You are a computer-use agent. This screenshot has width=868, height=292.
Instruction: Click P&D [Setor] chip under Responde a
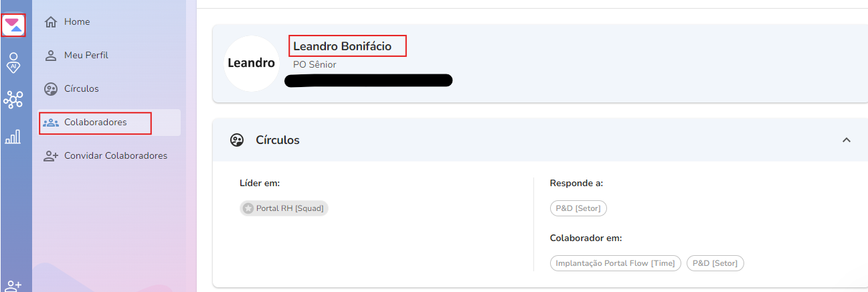(578, 208)
